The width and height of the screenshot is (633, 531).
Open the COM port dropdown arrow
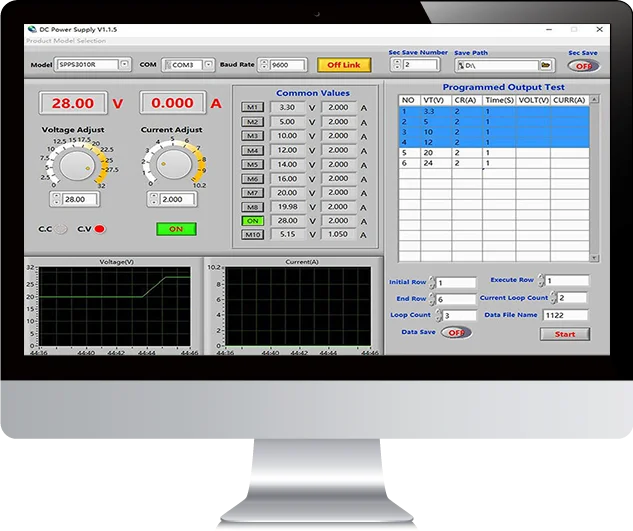208,65
